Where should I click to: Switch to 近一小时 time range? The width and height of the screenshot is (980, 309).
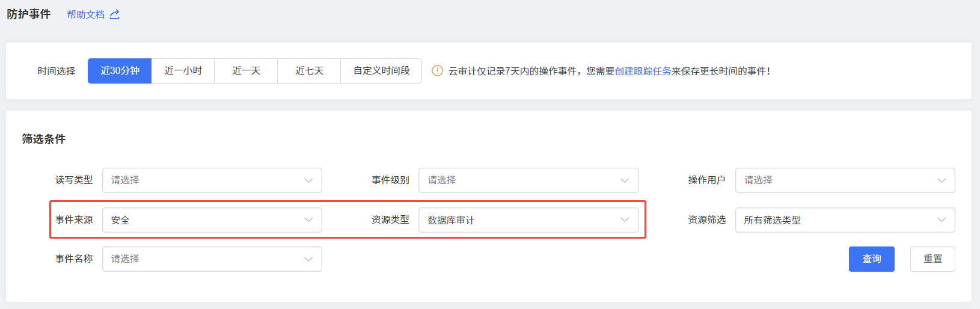pyautogui.click(x=183, y=71)
